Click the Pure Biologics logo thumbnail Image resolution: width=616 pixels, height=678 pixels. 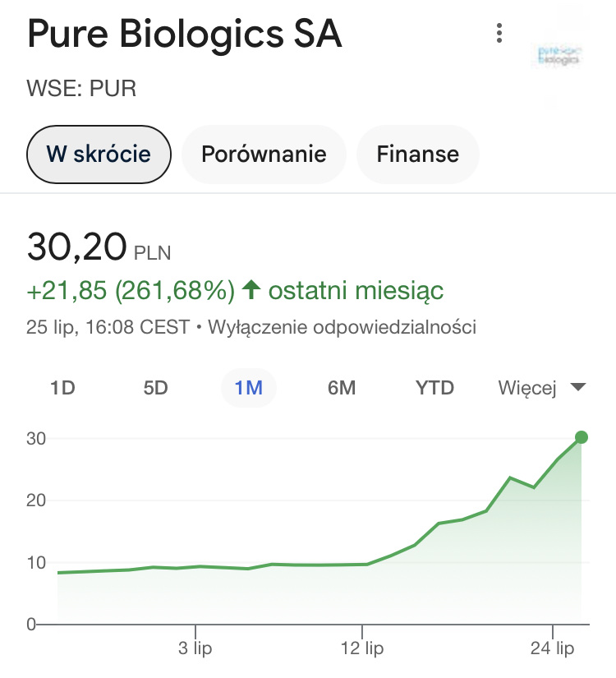[558, 55]
